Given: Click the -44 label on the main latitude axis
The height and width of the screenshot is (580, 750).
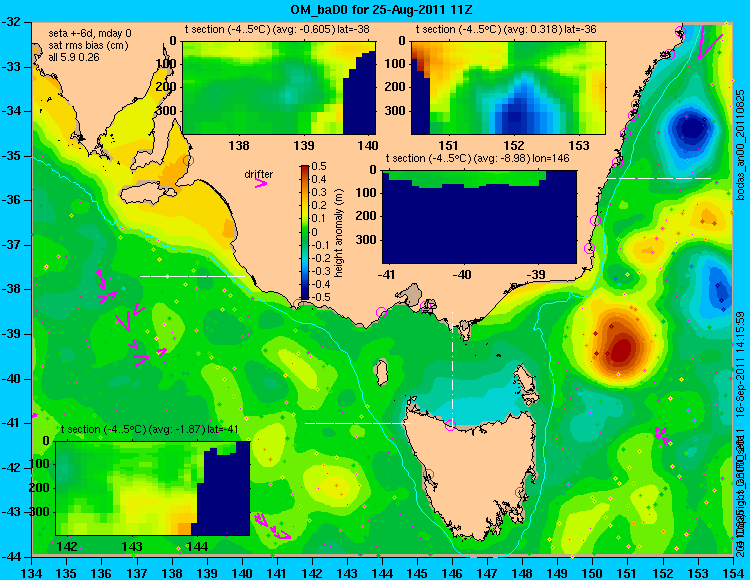Looking at the screenshot, I should 11,557.
